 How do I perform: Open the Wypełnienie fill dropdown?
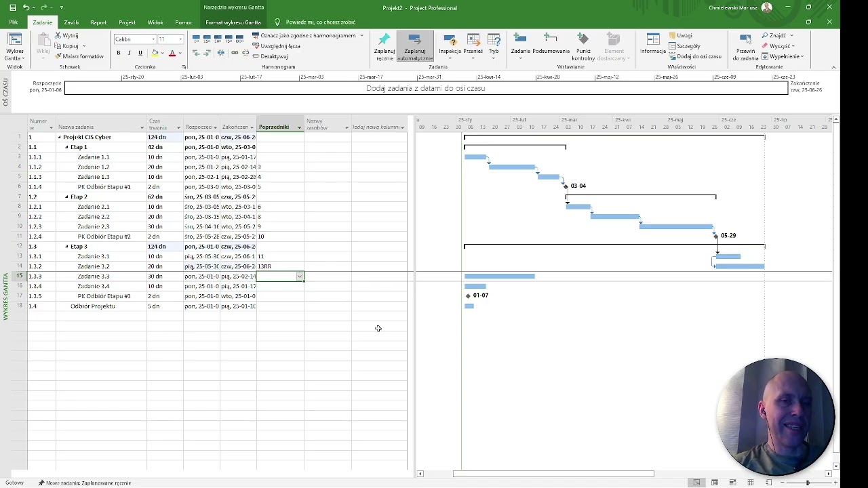point(783,56)
